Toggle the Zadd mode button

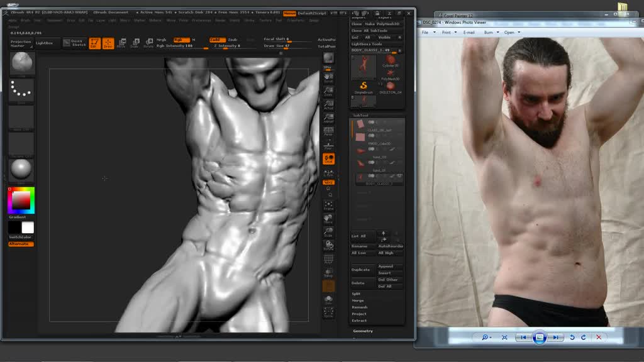click(216, 40)
